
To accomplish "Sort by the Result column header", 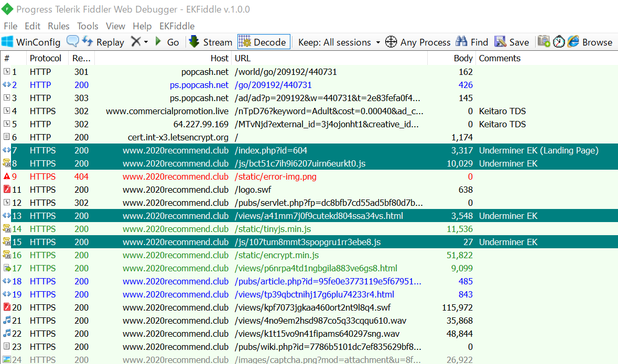I will (x=82, y=58).
